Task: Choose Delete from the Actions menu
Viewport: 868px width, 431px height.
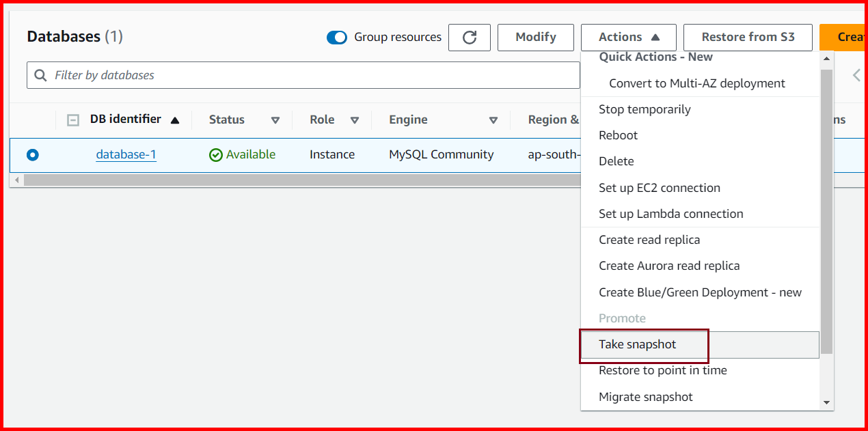Action: tap(617, 161)
